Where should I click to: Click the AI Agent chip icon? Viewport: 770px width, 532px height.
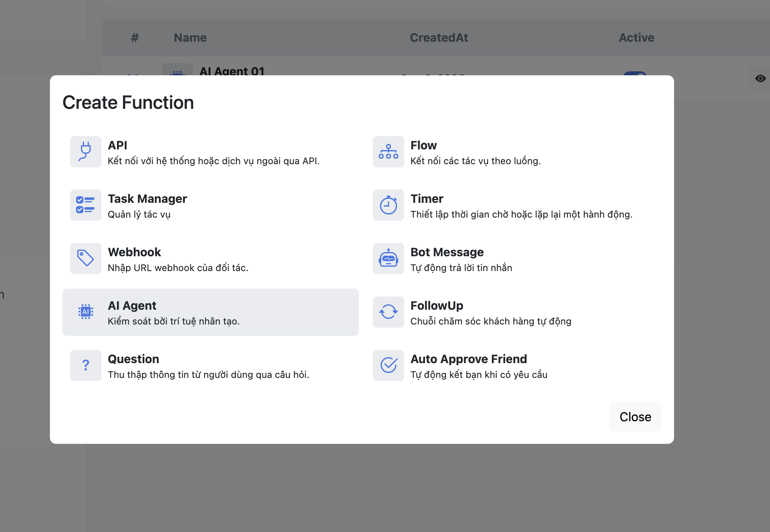85,312
